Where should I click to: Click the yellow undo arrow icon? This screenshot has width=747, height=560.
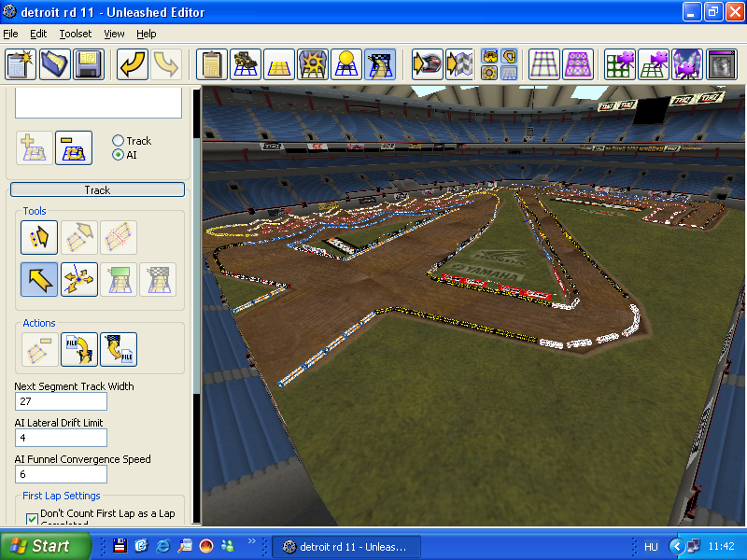133,64
